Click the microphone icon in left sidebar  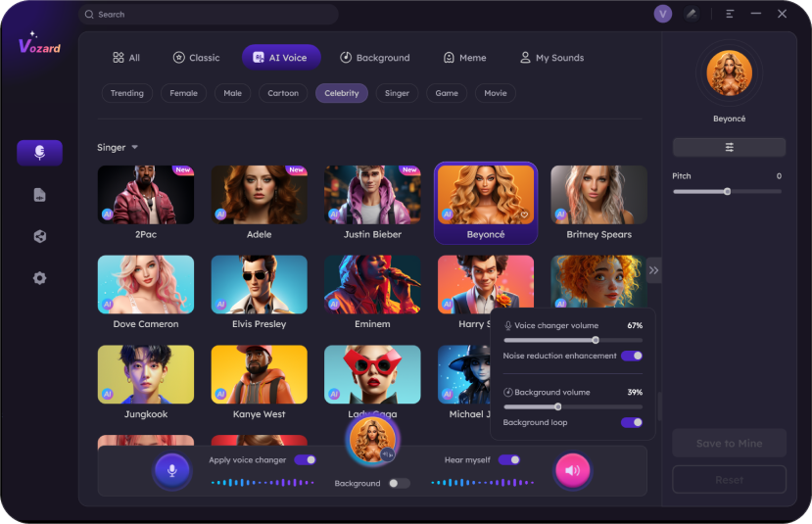pos(39,153)
